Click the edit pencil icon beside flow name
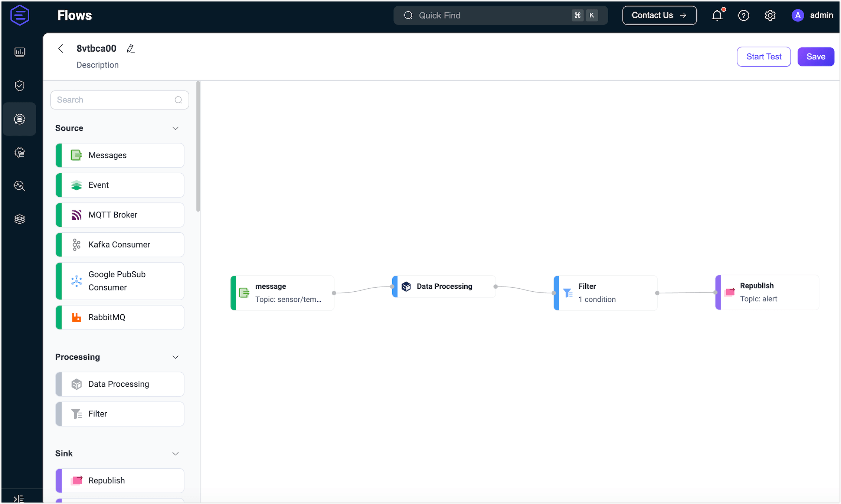Viewport: 841px width, 504px height. click(x=131, y=49)
